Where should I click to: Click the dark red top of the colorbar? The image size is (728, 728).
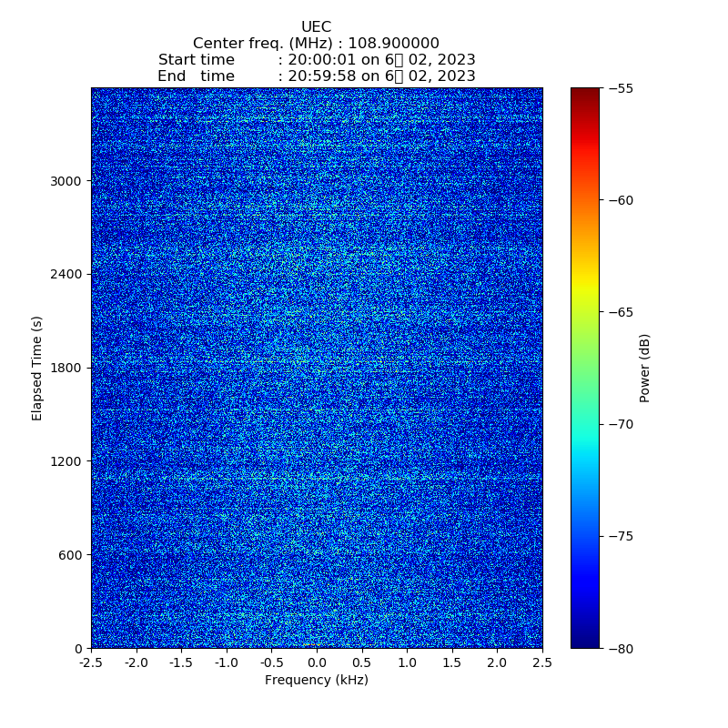coord(585,93)
